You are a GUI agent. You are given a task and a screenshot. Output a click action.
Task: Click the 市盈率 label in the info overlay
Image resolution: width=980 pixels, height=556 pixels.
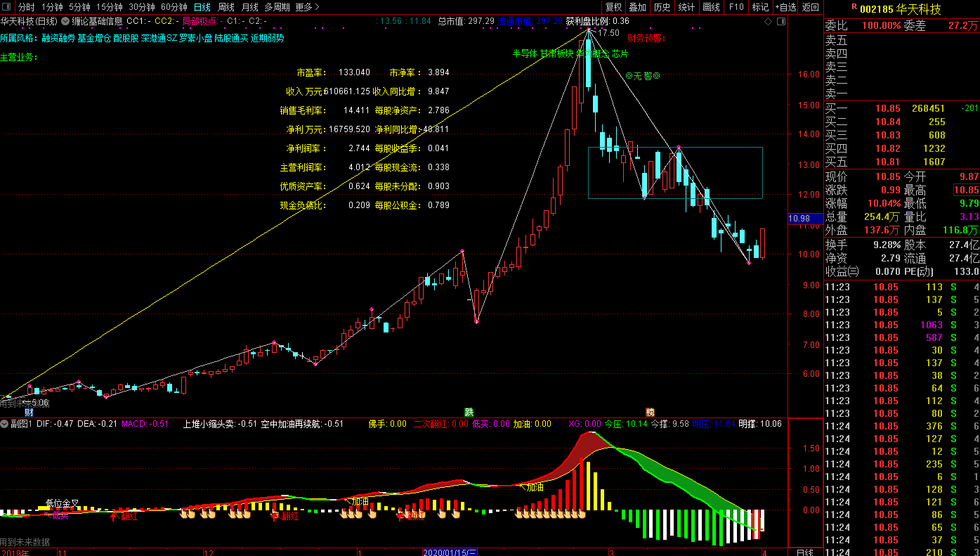coord(311,72)
